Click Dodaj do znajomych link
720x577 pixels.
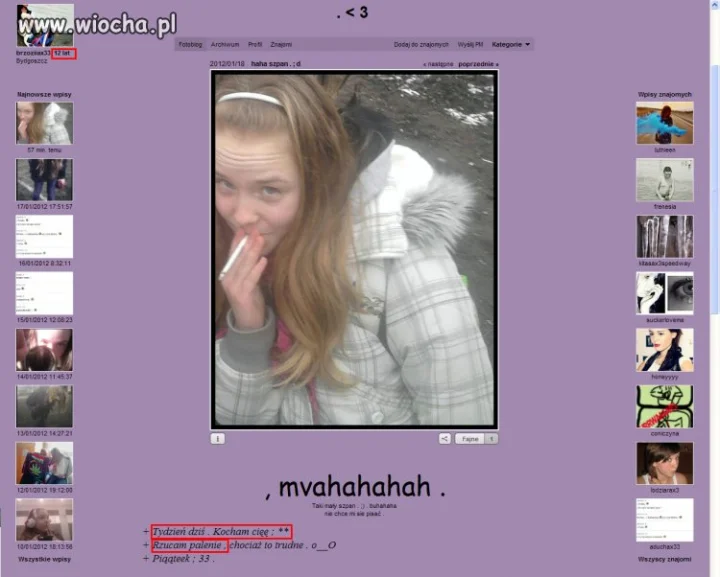point(421,45)
